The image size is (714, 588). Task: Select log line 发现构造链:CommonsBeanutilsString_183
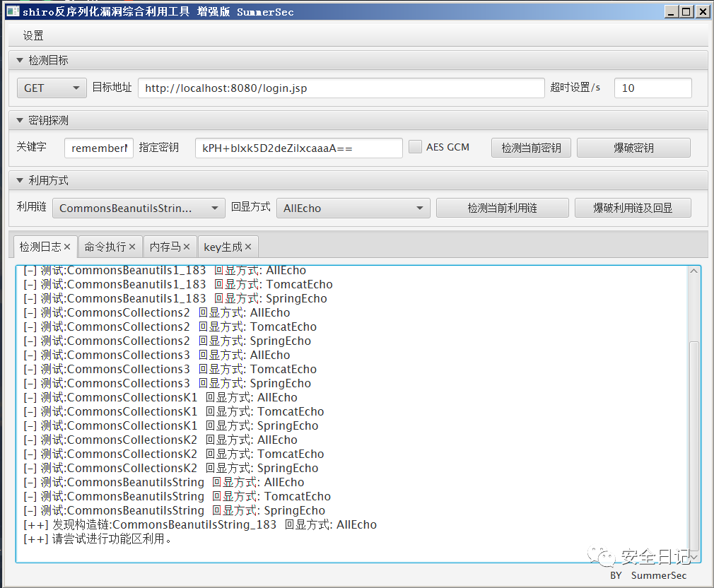(200, 524)
